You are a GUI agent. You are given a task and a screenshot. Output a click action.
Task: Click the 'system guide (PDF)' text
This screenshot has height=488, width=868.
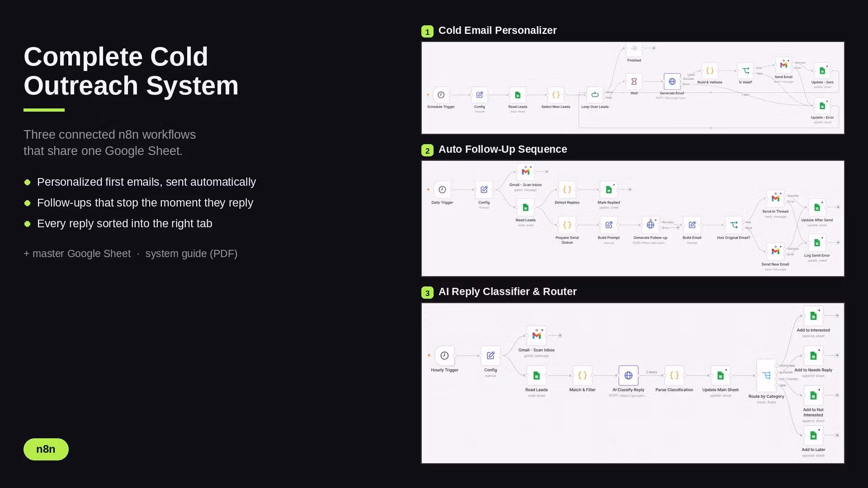click(x=191, y=254)
